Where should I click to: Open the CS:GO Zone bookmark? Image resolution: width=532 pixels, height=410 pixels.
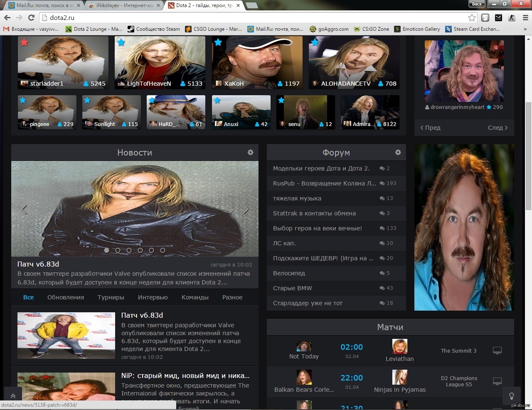[372, 29]
